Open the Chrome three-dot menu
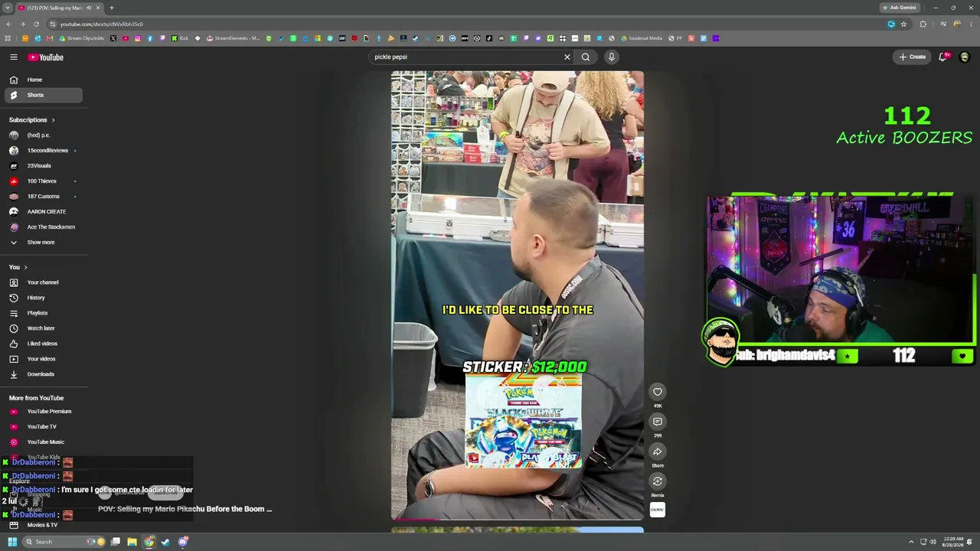980x551 pixels. pos(972,24)
